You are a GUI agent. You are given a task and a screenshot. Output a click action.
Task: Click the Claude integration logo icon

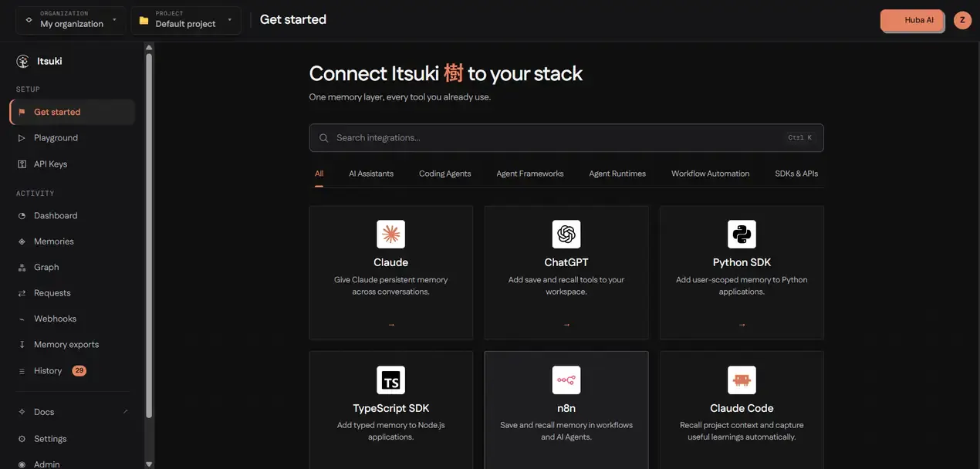pyautogui.click(x=390, y=234)
